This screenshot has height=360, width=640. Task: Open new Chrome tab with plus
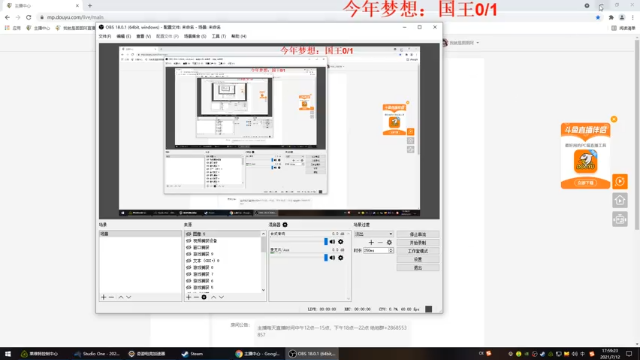90,6
